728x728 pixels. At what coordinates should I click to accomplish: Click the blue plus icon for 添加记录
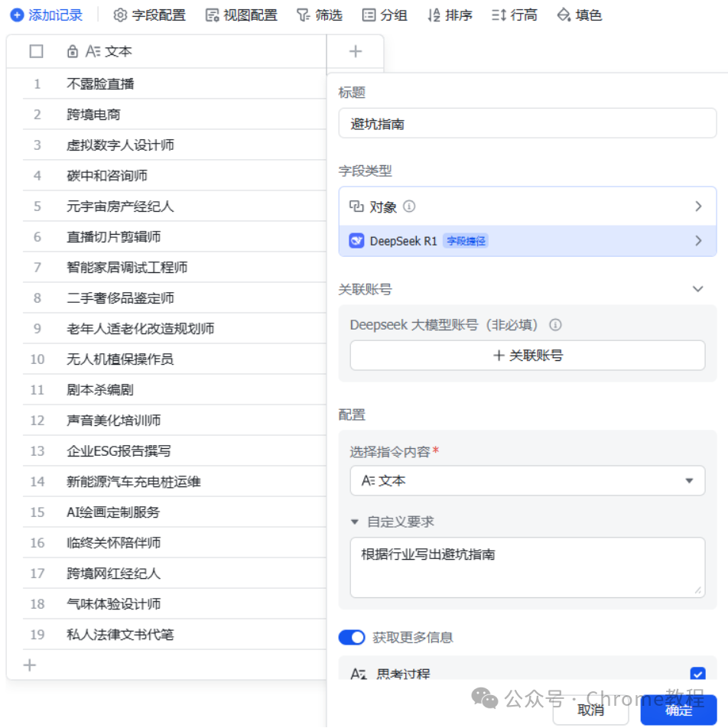coord(17,15)
